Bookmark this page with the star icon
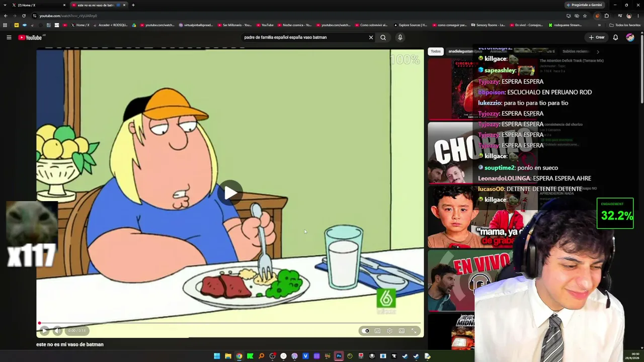Screen dimensions: 644x362 click(585, 16)
